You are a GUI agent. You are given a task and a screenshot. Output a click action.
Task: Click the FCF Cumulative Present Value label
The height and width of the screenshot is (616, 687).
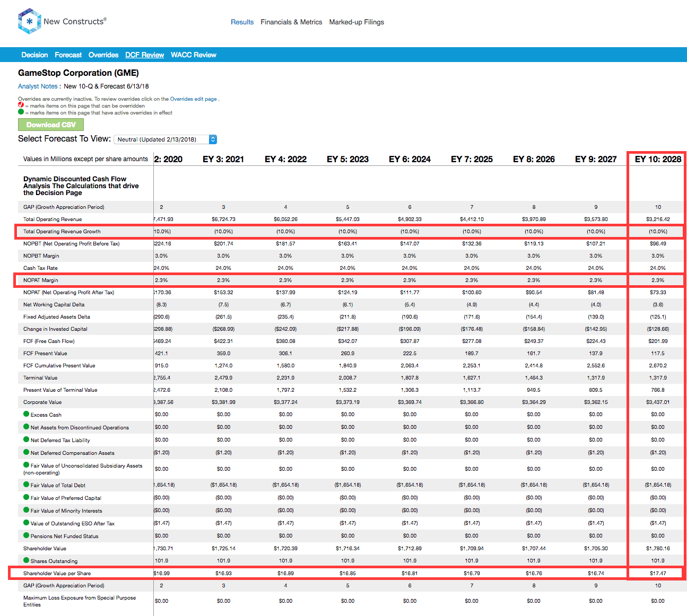click(x=59, y=366)
